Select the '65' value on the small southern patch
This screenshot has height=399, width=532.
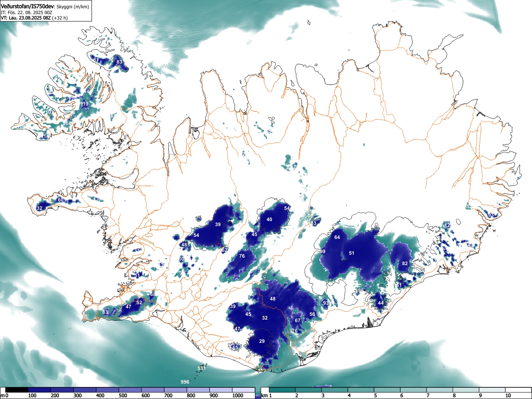[x=236, y=347]
